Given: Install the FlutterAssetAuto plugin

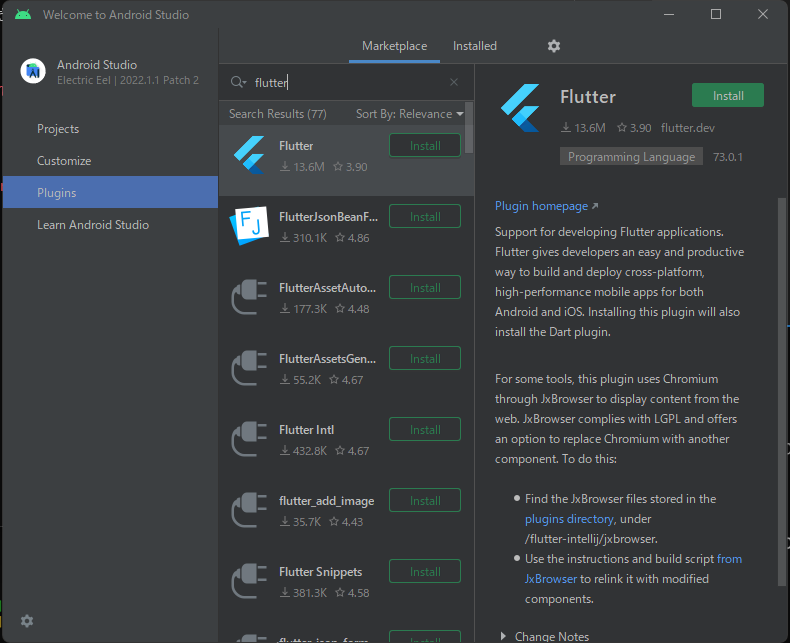Looking at the screenshot, I should 425,288.
